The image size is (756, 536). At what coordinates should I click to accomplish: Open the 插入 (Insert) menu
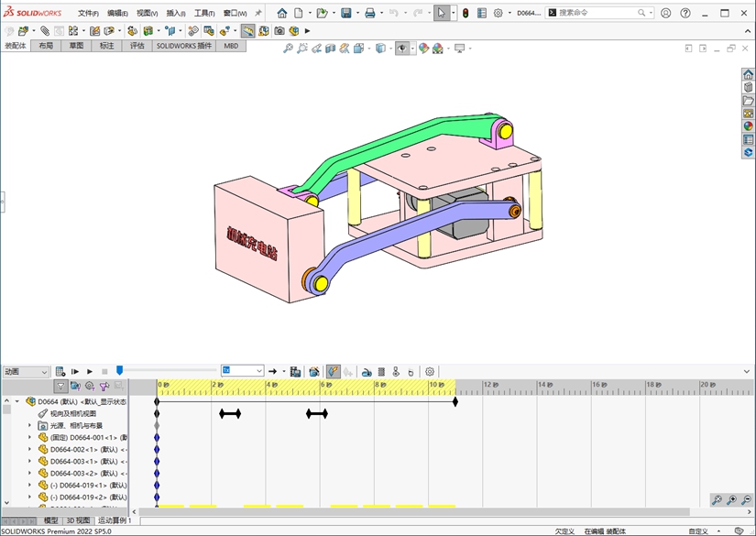(x=174, y=14)
